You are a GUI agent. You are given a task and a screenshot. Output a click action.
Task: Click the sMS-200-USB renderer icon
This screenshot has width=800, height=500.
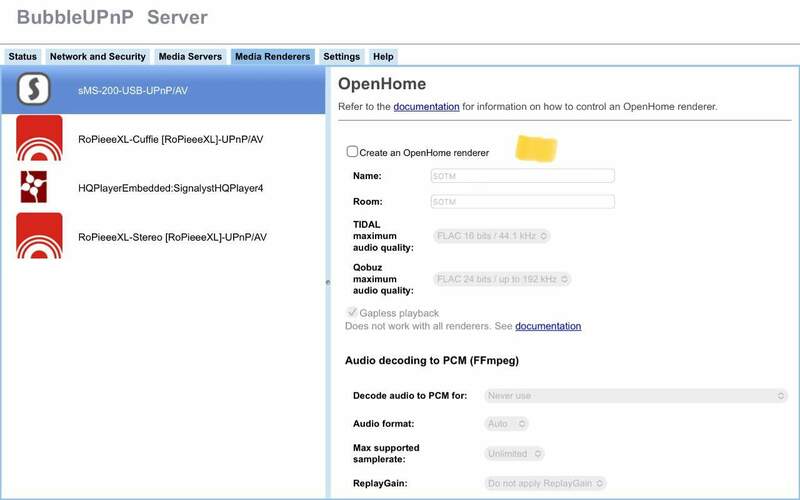pos(34,89)
